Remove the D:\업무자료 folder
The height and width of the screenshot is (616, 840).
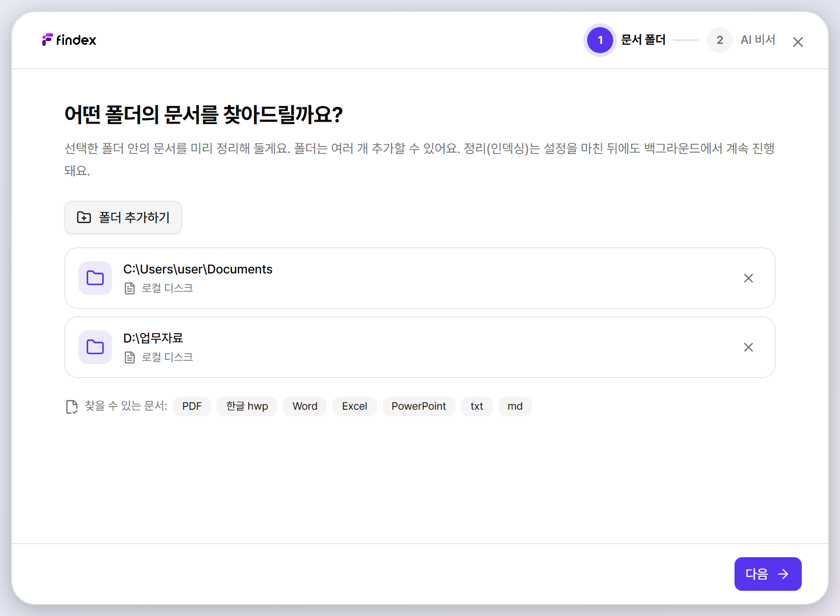(749, 347)
